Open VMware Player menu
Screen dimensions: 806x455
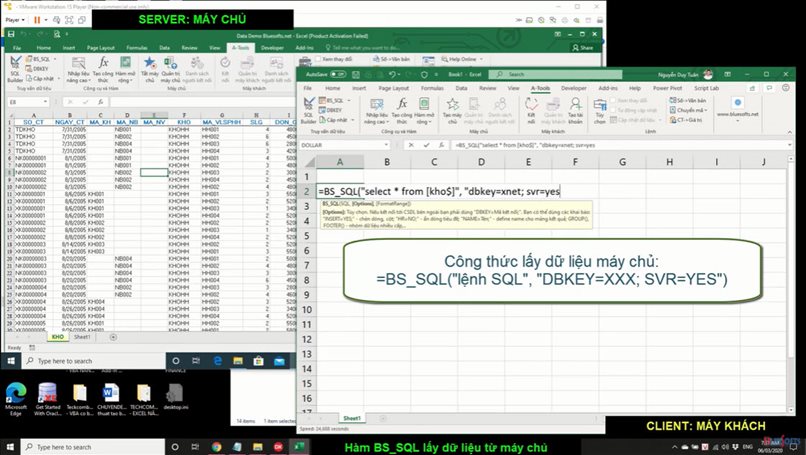pyautogui.click(x=15, y=20)
